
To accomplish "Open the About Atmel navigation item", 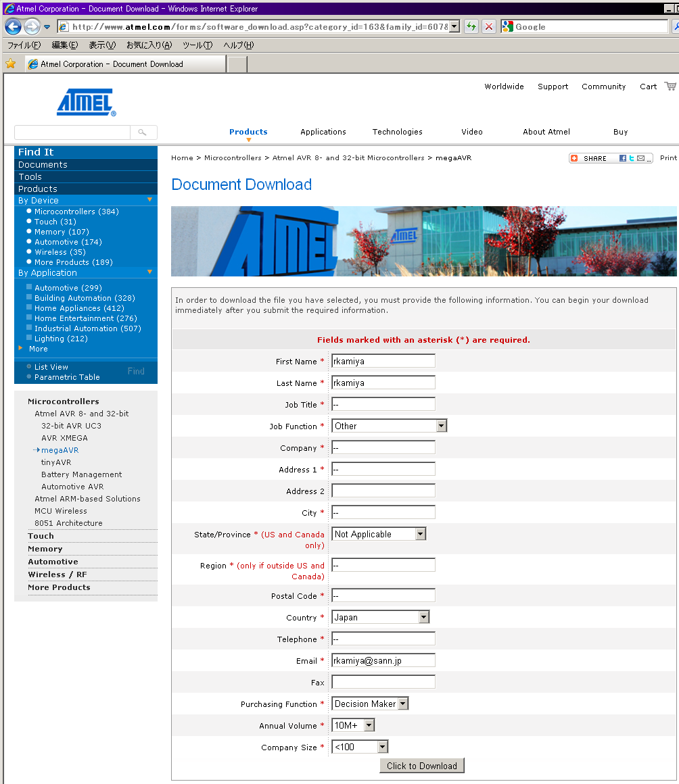I will click(546, 132).
